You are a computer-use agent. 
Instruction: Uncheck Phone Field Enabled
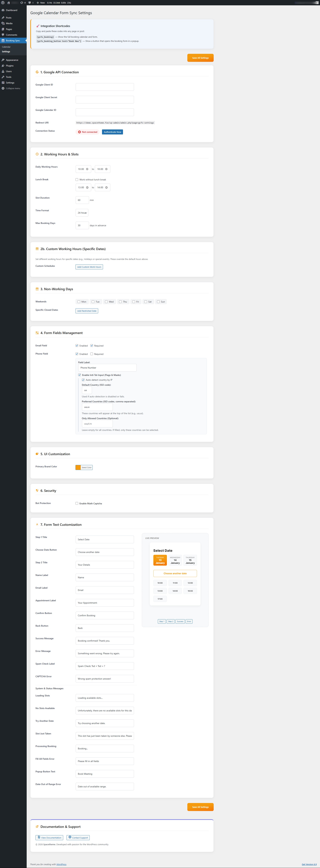click(x=77, y=354)
